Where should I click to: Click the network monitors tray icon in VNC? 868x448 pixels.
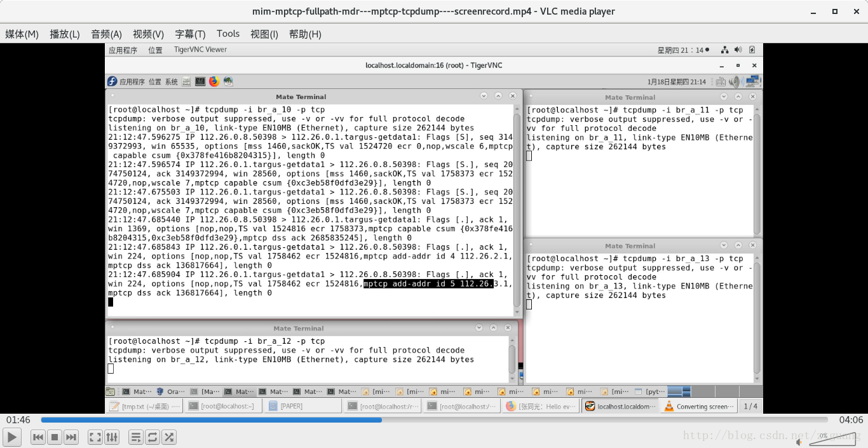pyautogui.click(x=753, y=81)
